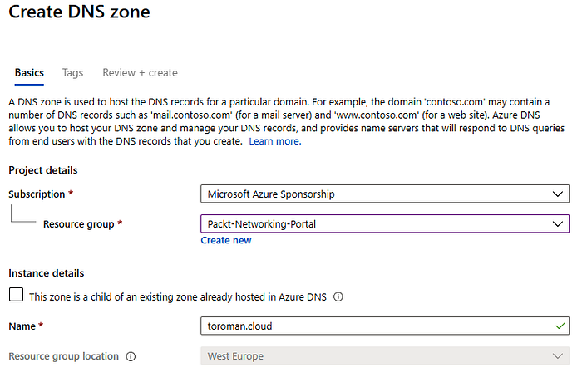582x392 pixels.
Task: Open the Review + create tab
Action: [x=140, y=73]
